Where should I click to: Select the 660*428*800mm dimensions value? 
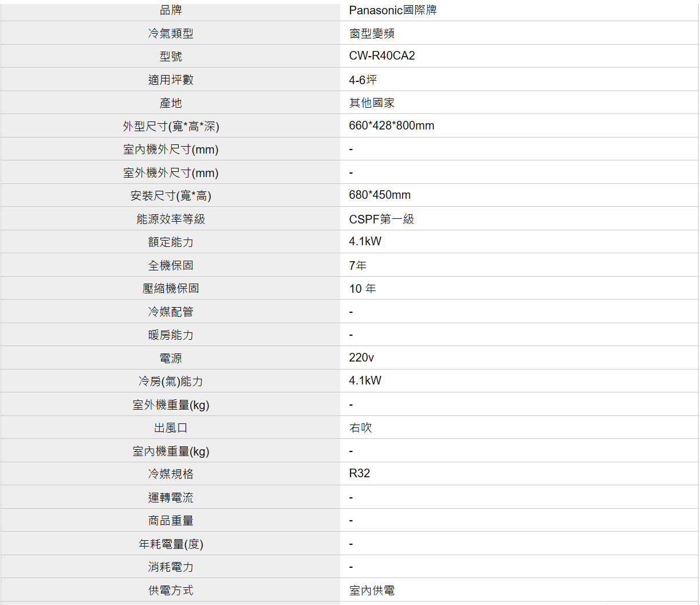pos(391,125)
